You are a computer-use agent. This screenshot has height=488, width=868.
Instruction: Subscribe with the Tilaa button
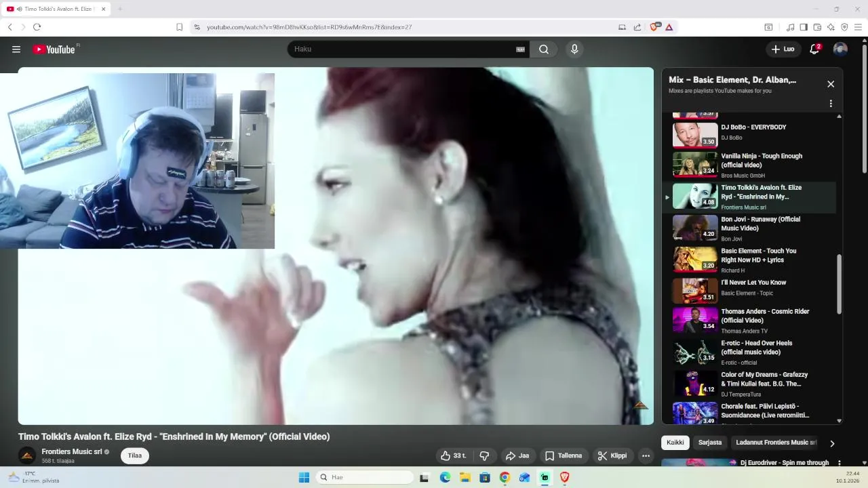tap(135, 455)
